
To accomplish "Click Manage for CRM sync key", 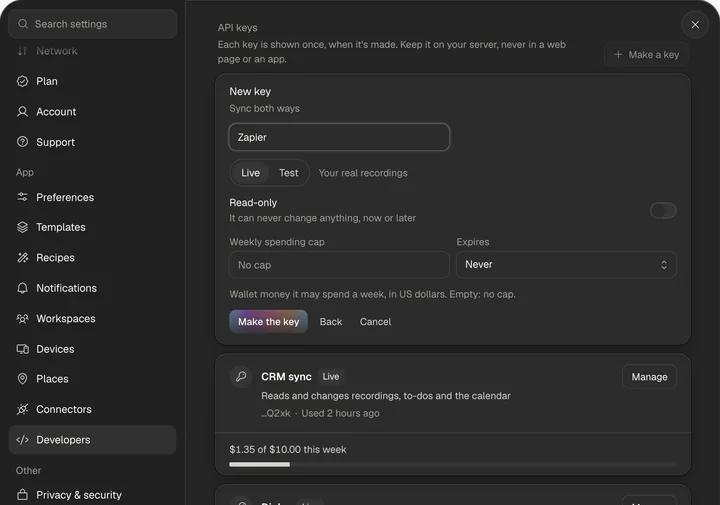I will [649, 377].
